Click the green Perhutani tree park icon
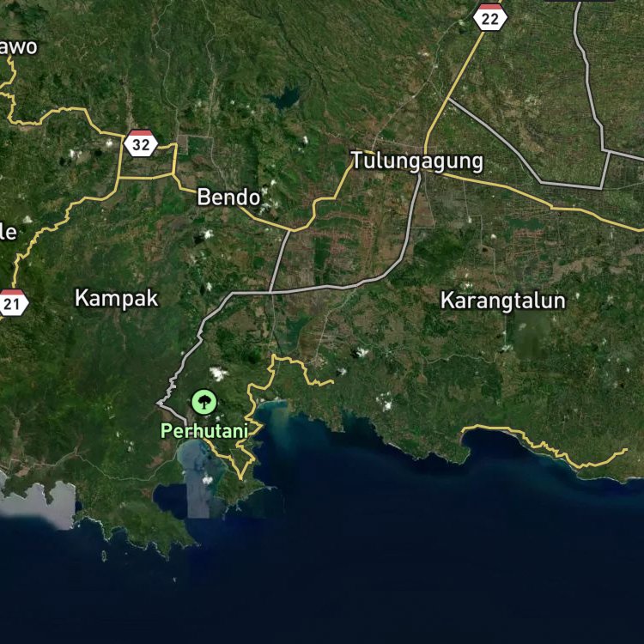Viewport: 644px width, 644px height. [204, 402]
